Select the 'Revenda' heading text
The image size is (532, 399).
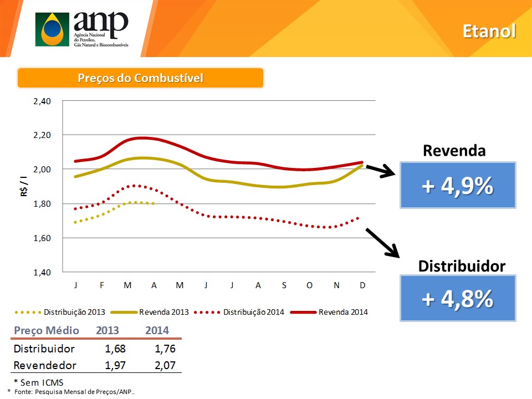[x=454, y=150]
